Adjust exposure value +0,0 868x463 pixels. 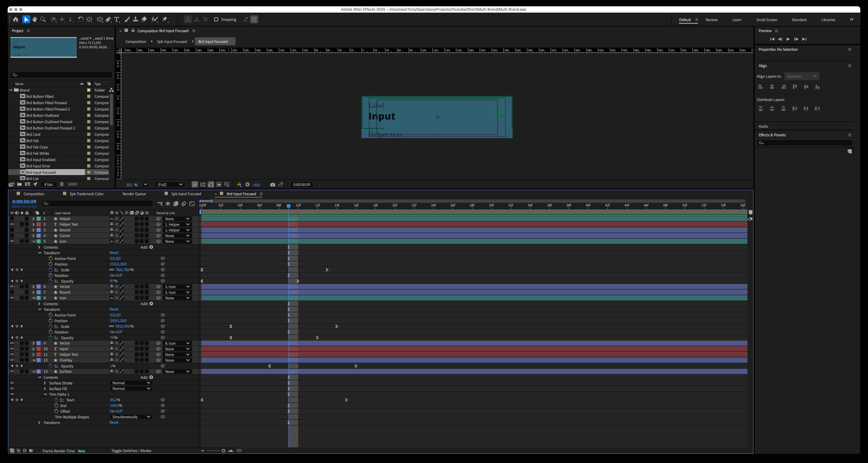click(256, 185)
